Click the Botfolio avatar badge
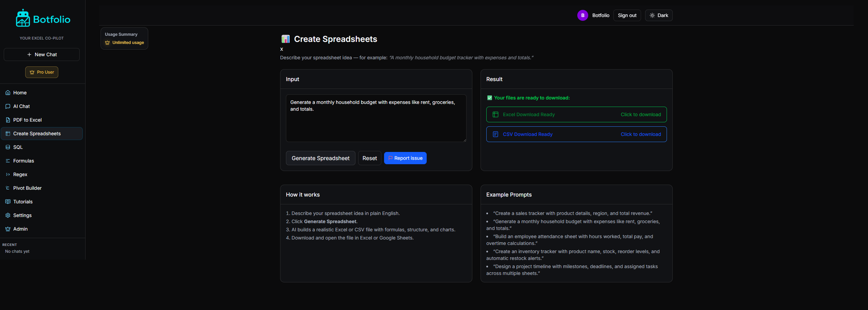This screenshot has height=310, width=868. (583, 15)
